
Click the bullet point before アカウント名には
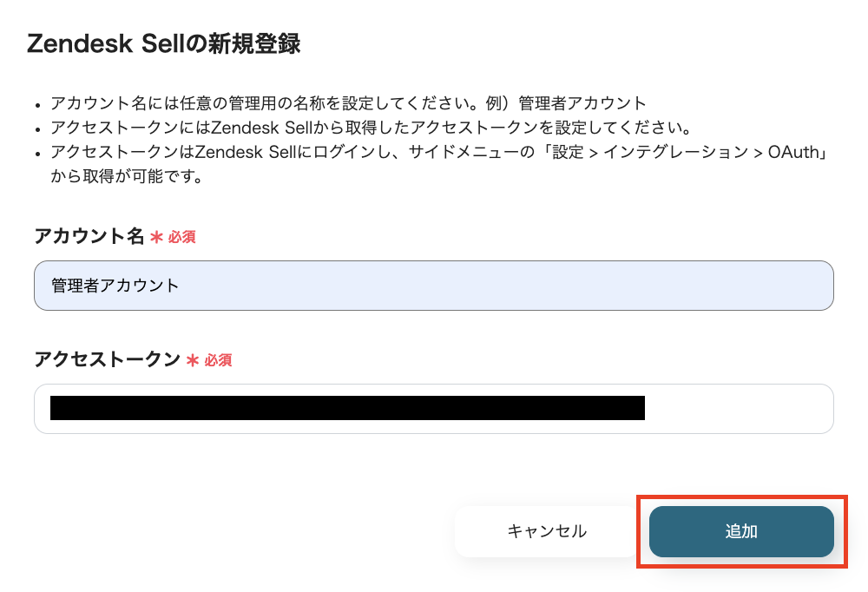click(37, 104)
